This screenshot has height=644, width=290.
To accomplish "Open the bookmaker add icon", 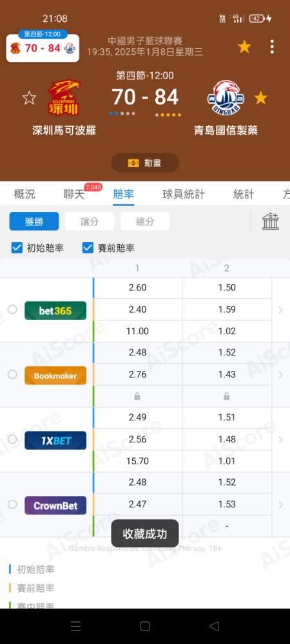I will (270, 222).
